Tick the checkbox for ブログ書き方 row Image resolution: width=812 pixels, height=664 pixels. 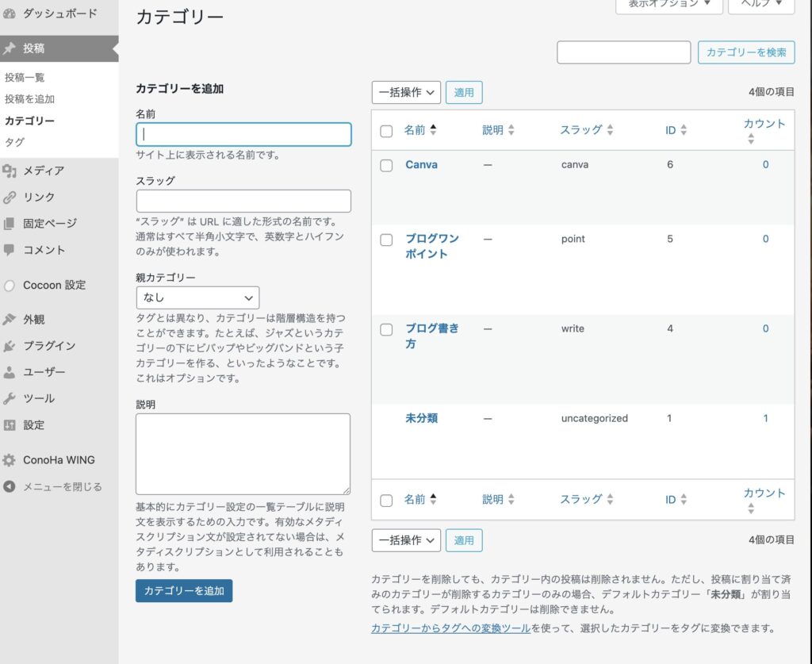(x=386, y=329)
